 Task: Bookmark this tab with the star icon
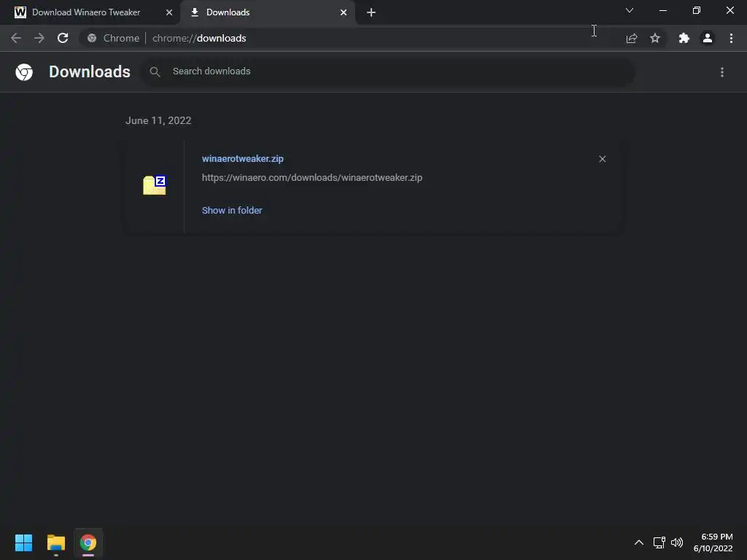(655, 38)
